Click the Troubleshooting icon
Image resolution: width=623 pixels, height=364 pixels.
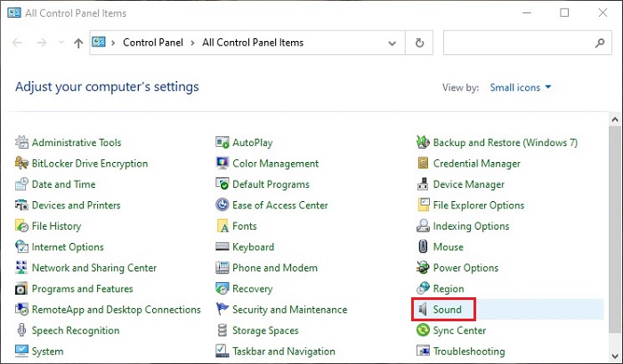click(x=423, y=351)
